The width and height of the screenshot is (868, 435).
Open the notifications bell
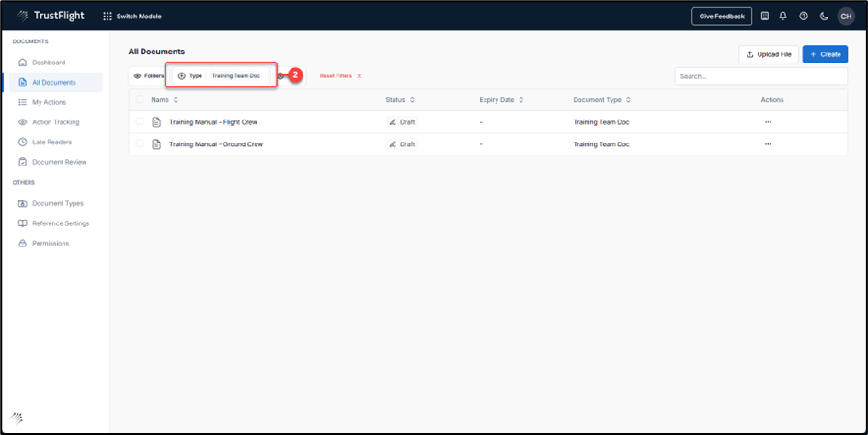coord(782,16)
